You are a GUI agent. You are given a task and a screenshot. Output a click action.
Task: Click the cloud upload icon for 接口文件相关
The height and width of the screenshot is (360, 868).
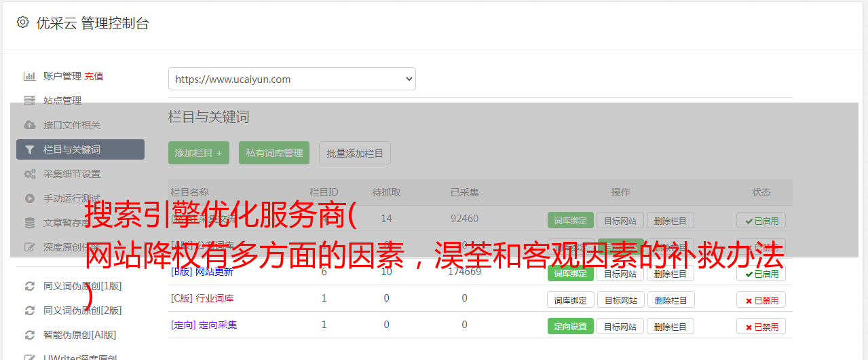[x=29, y=125]
